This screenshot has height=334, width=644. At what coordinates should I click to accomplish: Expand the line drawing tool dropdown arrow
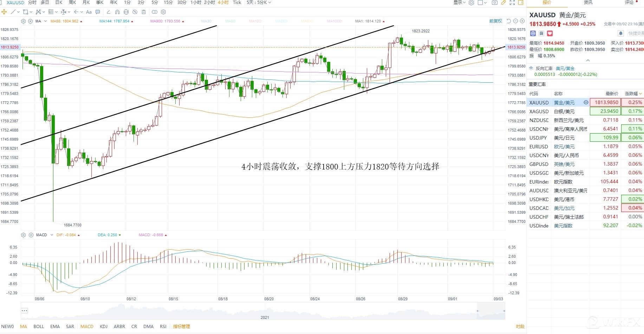pos(18,12)
